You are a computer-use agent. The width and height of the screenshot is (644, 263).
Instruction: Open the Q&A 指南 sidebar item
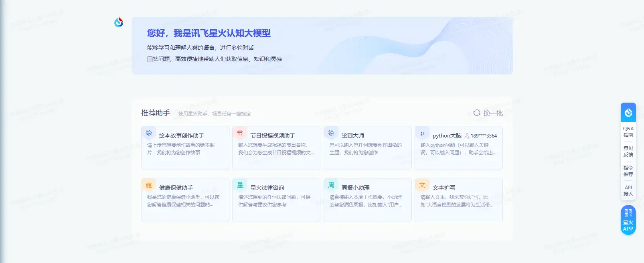tap(628, 132)
